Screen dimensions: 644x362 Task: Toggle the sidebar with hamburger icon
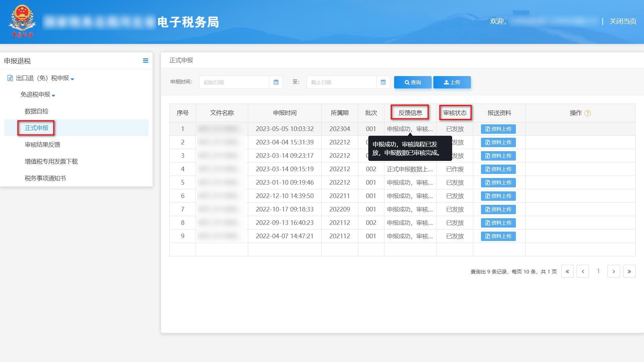click(x=146, y=61)
